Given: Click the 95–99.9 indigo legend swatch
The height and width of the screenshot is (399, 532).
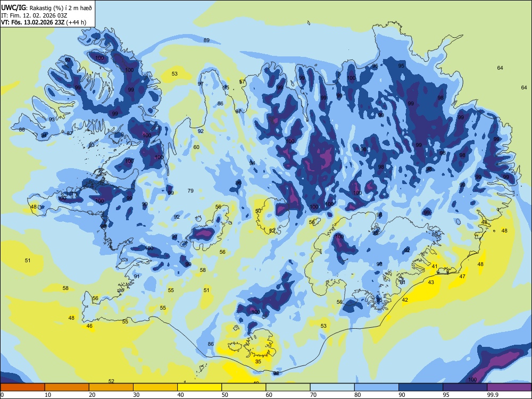Looking at the screenshot, I should tap(465, 387).
